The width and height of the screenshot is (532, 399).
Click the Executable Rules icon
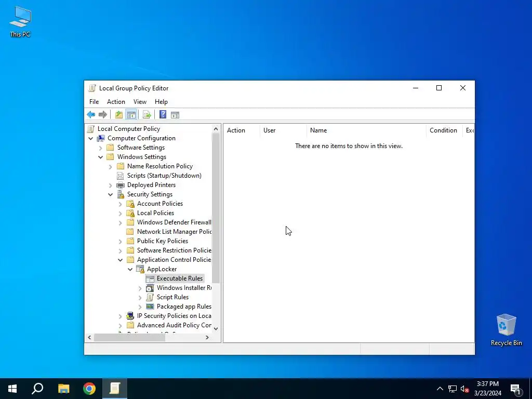point(150,278)
